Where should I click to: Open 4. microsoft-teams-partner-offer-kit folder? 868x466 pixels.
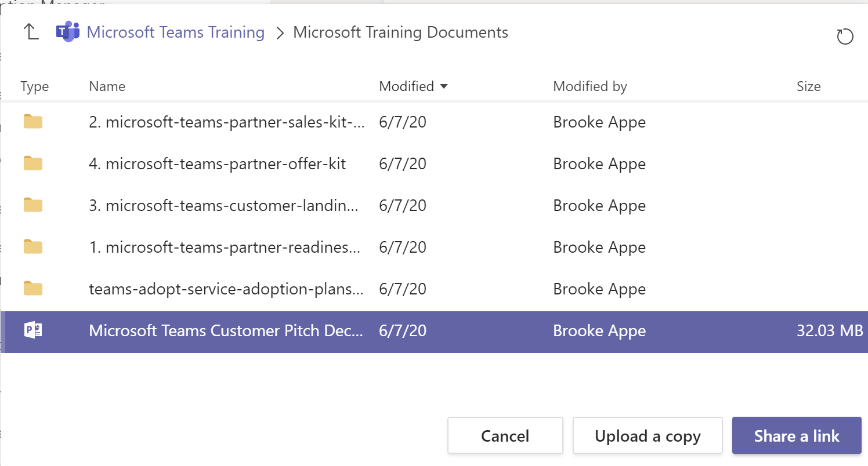pos(217,164)
